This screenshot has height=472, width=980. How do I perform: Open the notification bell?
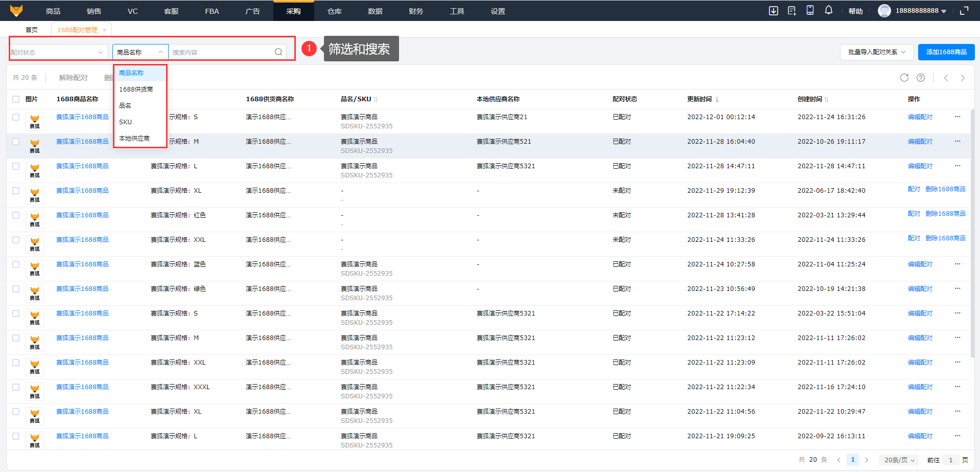tap(828, 10)
